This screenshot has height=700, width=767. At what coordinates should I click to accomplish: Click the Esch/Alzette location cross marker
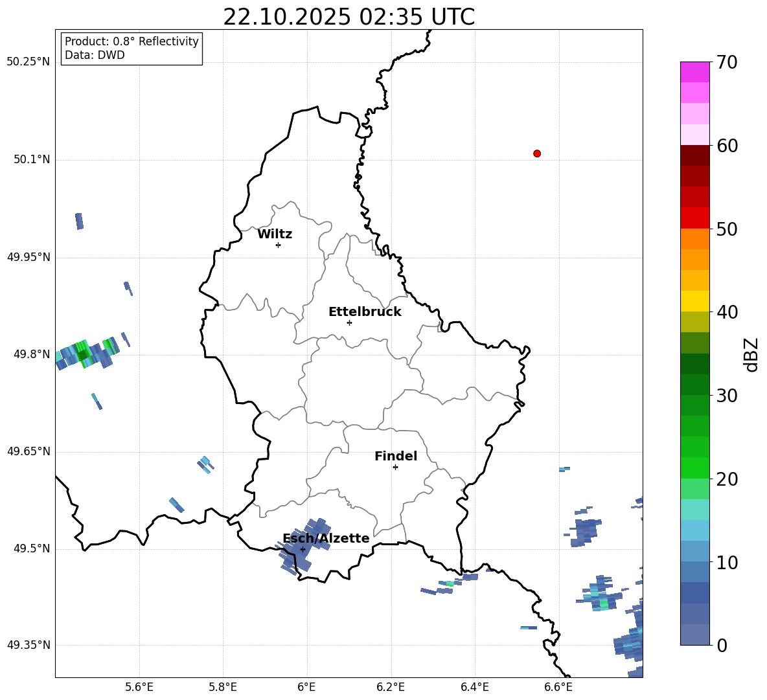tap(303, 549)
